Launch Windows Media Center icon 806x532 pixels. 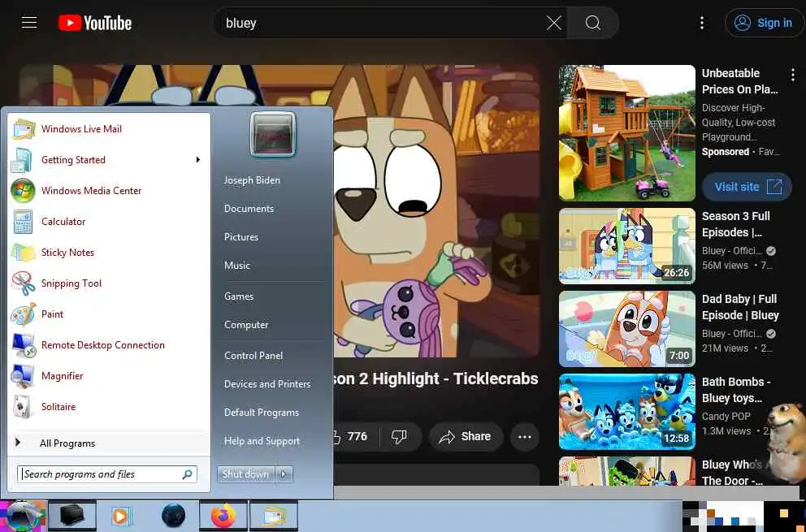coord(23,191)
